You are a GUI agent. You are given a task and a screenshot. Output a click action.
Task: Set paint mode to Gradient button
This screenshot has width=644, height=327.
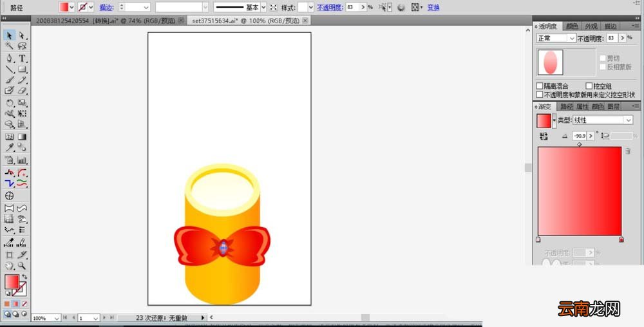[15, 304]
